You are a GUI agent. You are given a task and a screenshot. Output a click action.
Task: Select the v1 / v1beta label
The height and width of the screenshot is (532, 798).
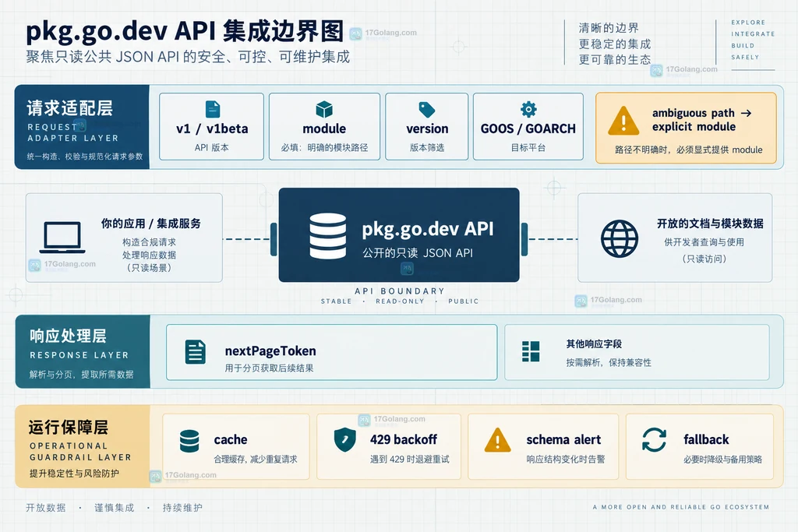(212, 129)
